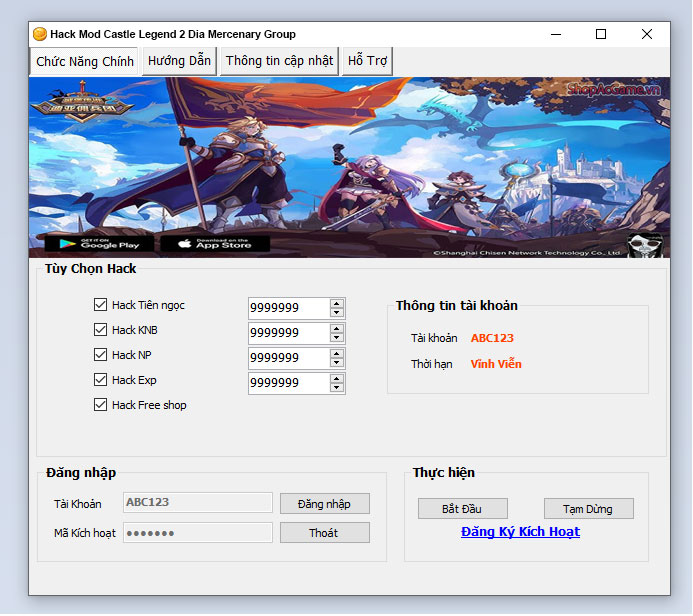The height and width of the screenshot is (616, 693).
Task: Decrease the Hack Tiên ngọc value with down arrow
Action: pos(336,312)
